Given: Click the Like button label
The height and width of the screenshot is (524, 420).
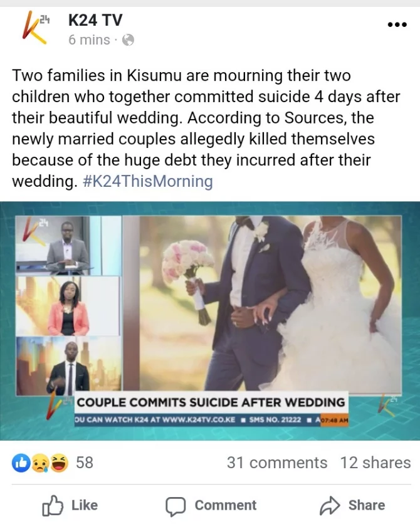Looking at the screenshot, I should coord(85,505).
